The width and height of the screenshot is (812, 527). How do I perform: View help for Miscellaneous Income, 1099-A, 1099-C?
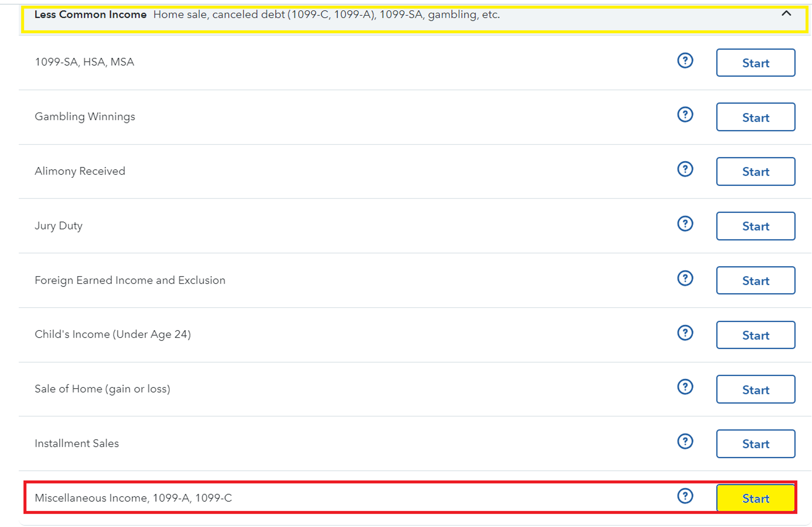click(685, 496)
